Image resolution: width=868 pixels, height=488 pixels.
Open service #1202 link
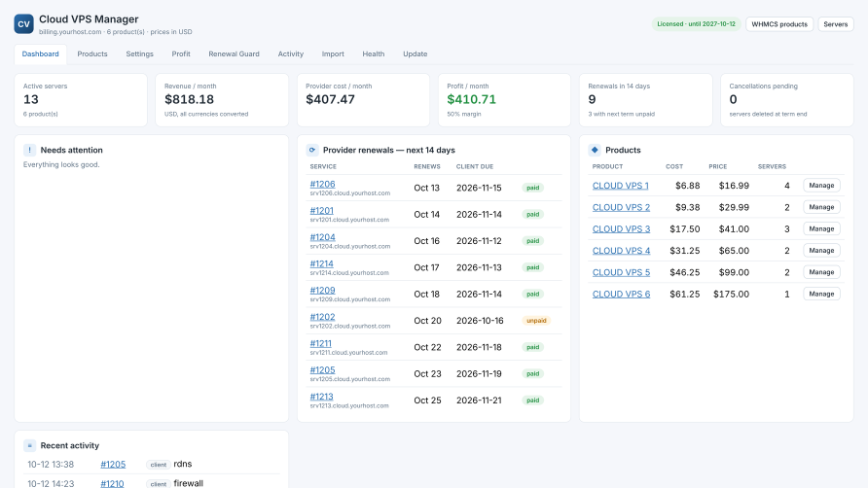coord(322,317)
